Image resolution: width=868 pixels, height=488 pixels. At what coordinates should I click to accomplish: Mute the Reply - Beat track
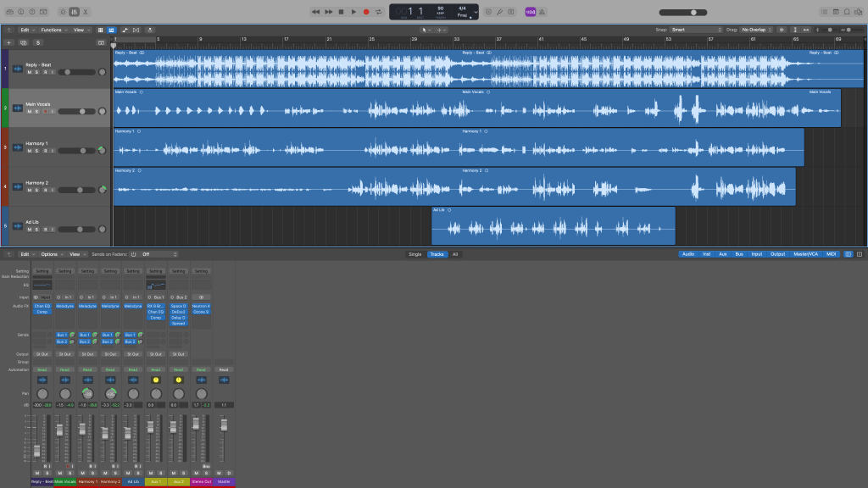(29, 72)
